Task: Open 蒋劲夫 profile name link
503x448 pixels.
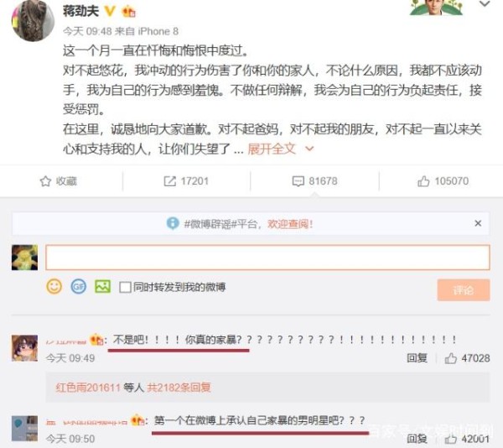Action: click(80, 12)
